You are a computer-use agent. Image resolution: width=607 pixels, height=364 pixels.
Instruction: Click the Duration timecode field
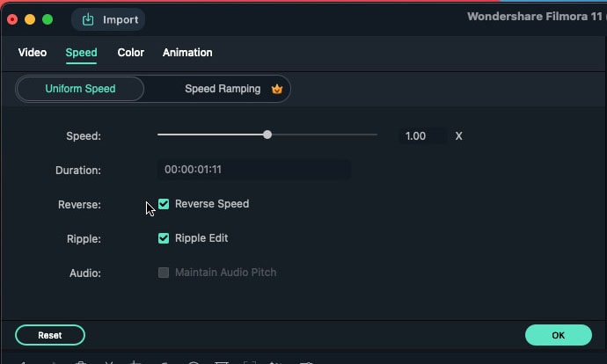point(253,170)
